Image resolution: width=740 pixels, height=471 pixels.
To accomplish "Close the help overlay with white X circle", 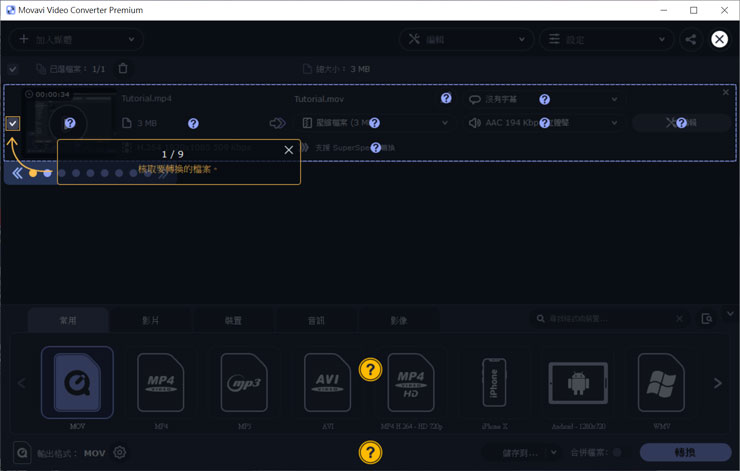I will click(719, 39).
